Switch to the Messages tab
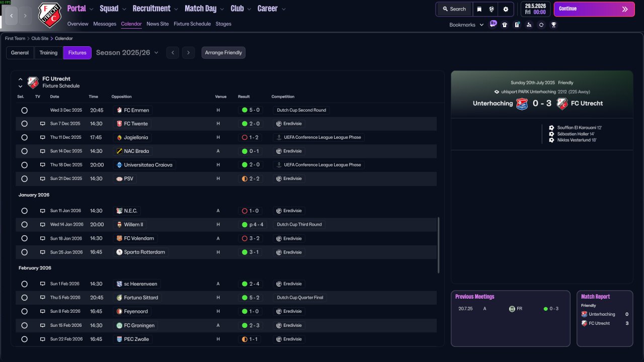 pos(105,24)
